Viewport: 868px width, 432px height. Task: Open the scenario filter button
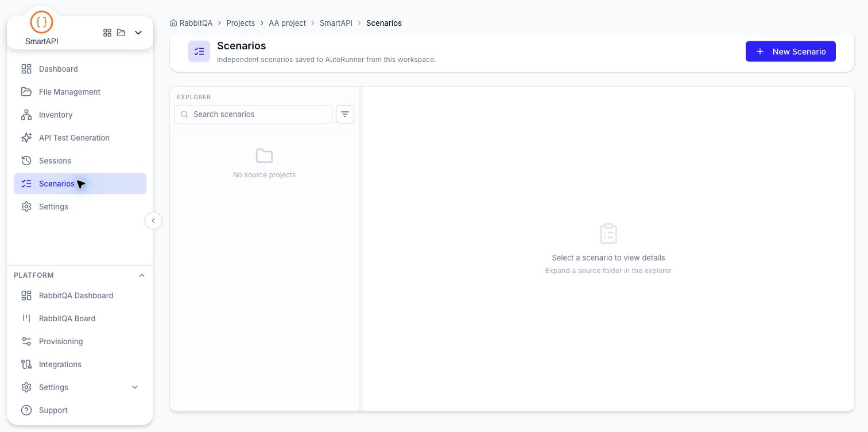[345, 114]
